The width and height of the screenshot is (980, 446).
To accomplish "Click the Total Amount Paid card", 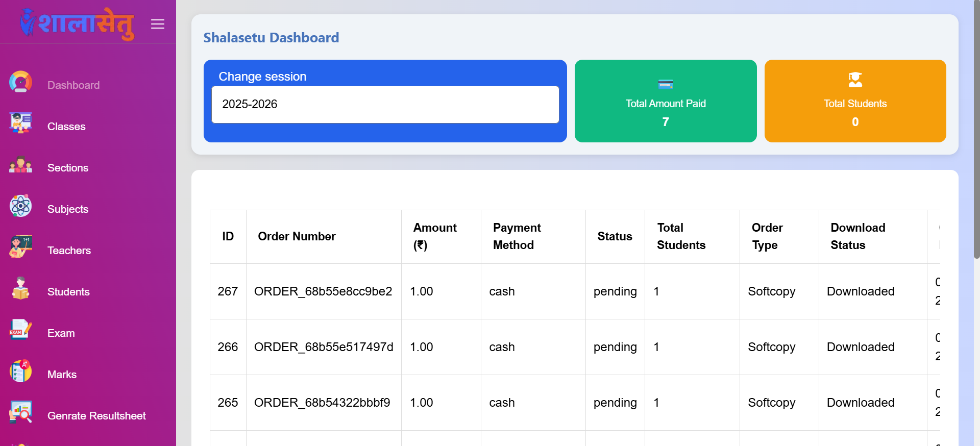I will click(665, 101).
